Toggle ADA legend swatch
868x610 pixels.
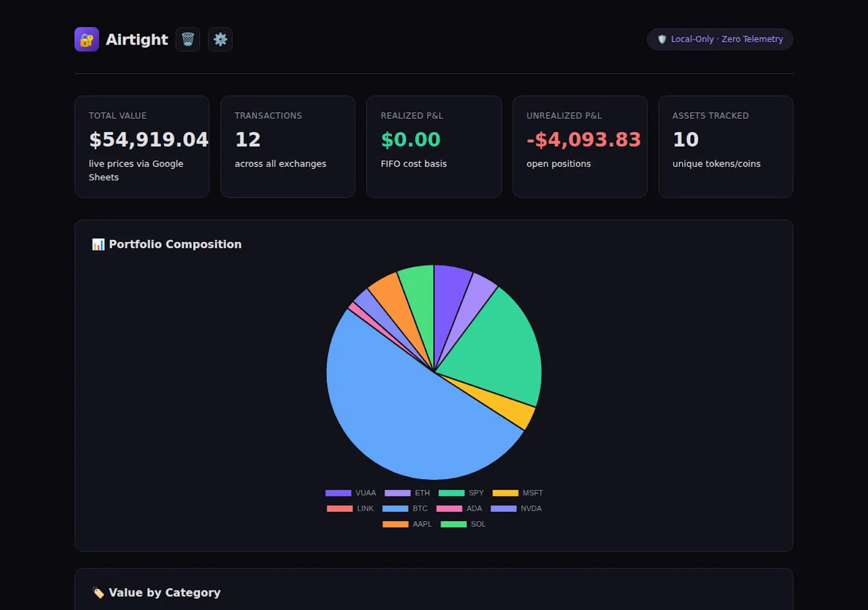449,509
